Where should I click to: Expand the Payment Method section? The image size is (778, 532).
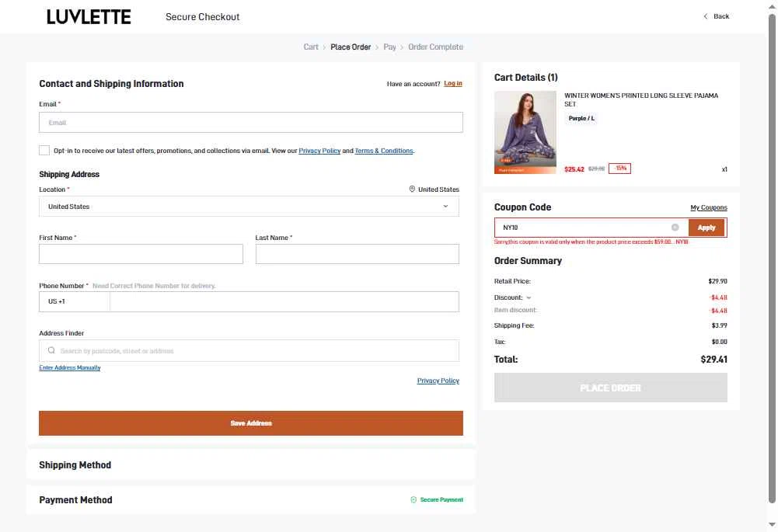[x=251, y=500]
